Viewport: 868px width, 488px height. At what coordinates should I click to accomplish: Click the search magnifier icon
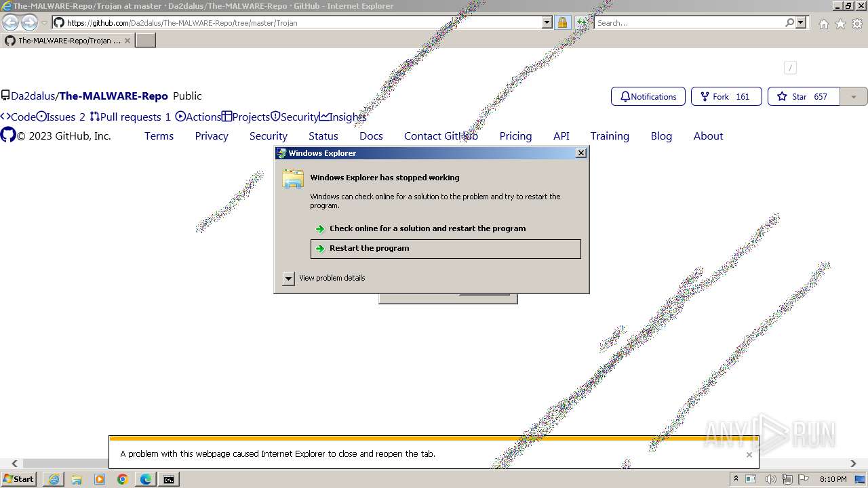[789, 22]
